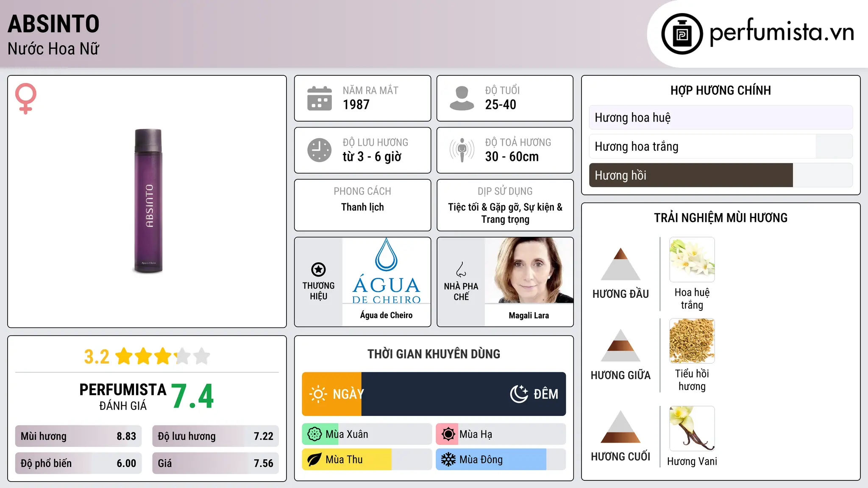Click the Água de Cheiro brand name caption
The width and height of the screenshot is (868, 488).
click(x=387, y=315)
